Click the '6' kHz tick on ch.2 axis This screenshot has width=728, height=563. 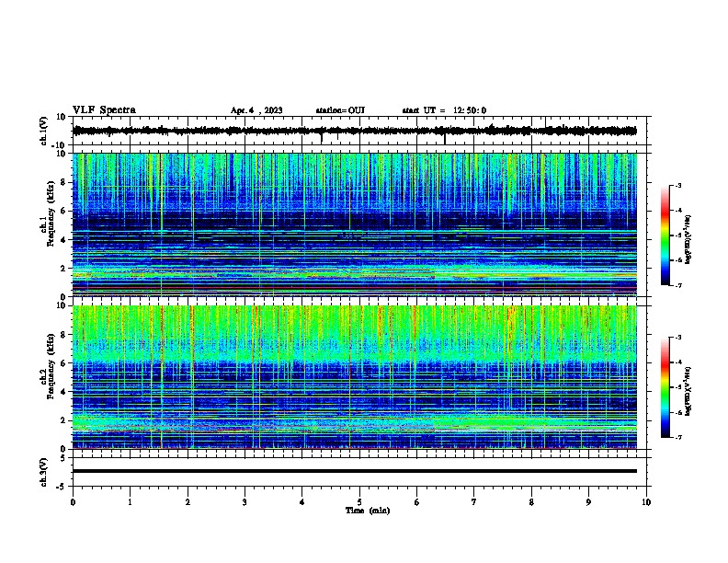63,363
